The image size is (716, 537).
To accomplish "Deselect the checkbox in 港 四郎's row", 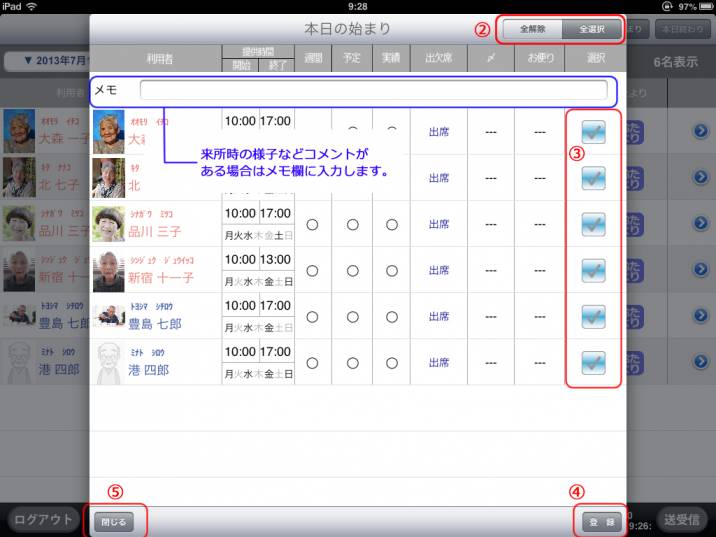I will pos(593,362).
